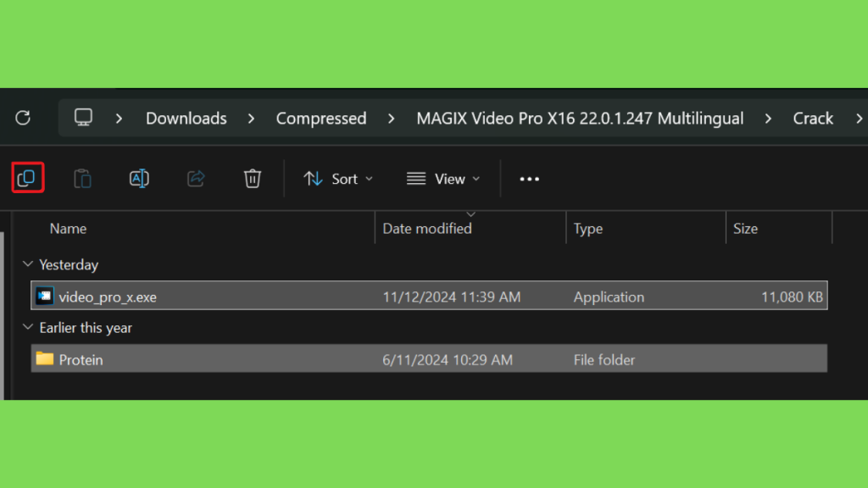Refresh the folder view
The width and height of the screenshot is (868, 488).
[23, 118]
